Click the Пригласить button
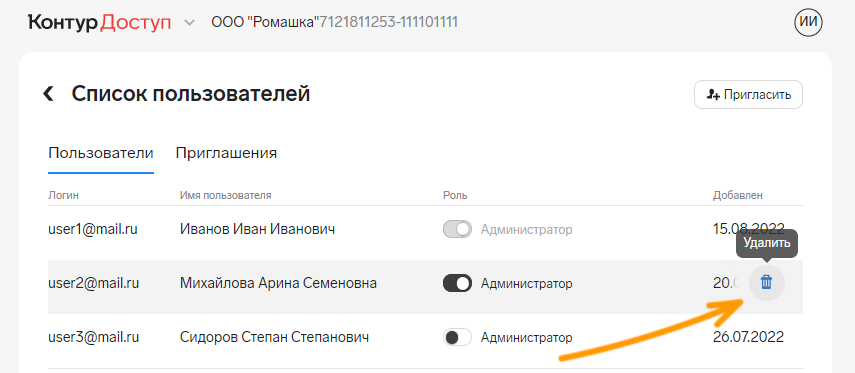 click(748, 94)
